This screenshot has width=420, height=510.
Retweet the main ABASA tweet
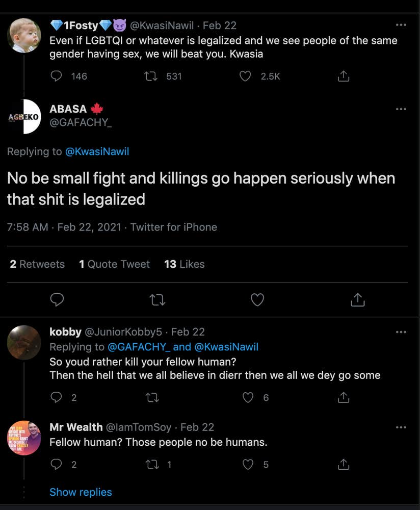tap(158, 300)
